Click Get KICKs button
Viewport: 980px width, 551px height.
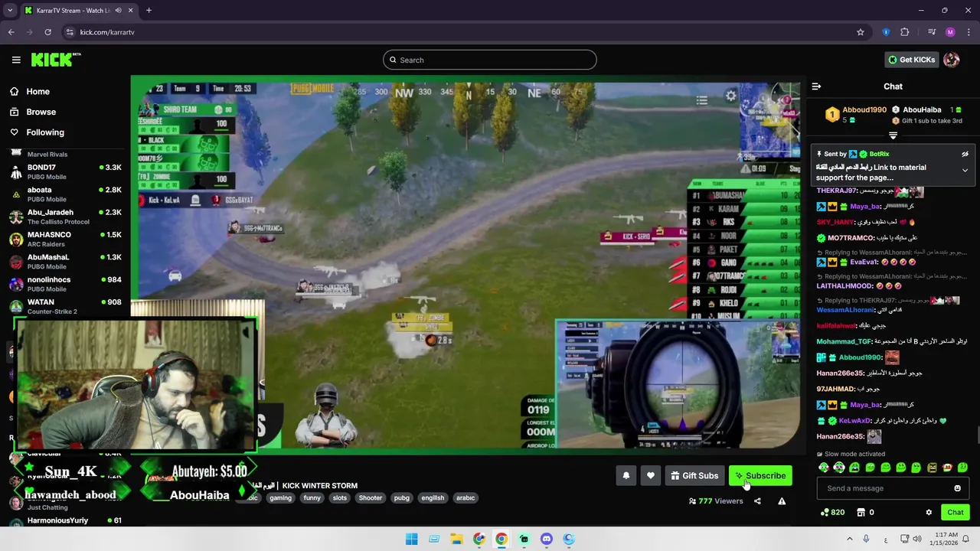tap(911, 60)
